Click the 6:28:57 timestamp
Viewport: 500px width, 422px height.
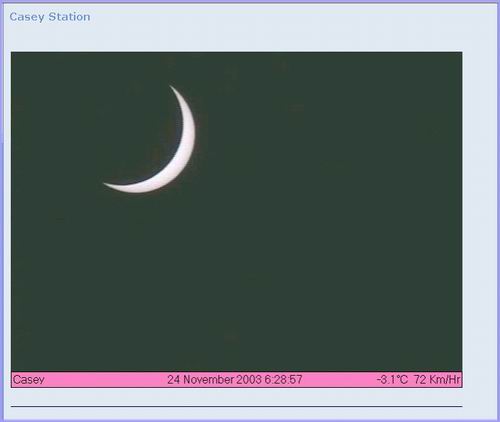[x=283, y=380]
